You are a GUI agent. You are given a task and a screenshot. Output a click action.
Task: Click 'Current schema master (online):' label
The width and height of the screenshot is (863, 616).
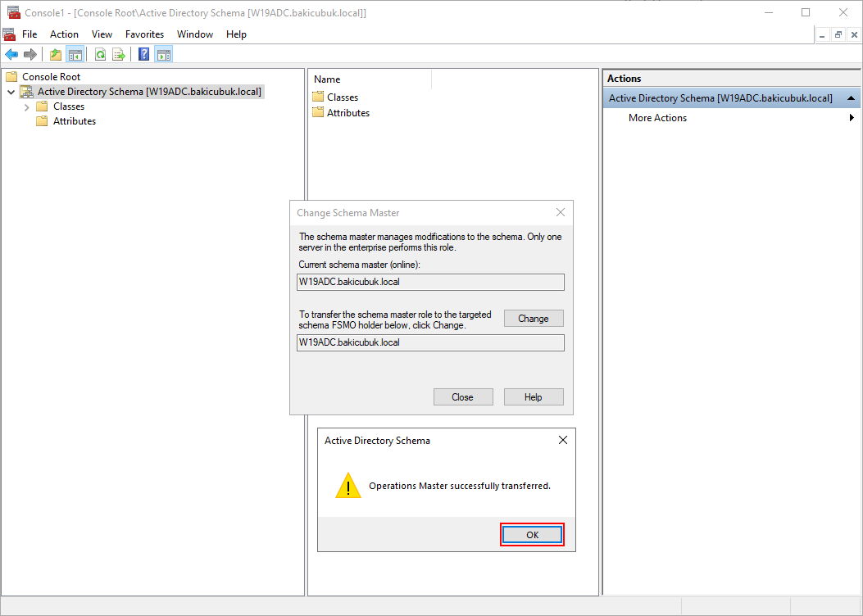click(360, 265)
